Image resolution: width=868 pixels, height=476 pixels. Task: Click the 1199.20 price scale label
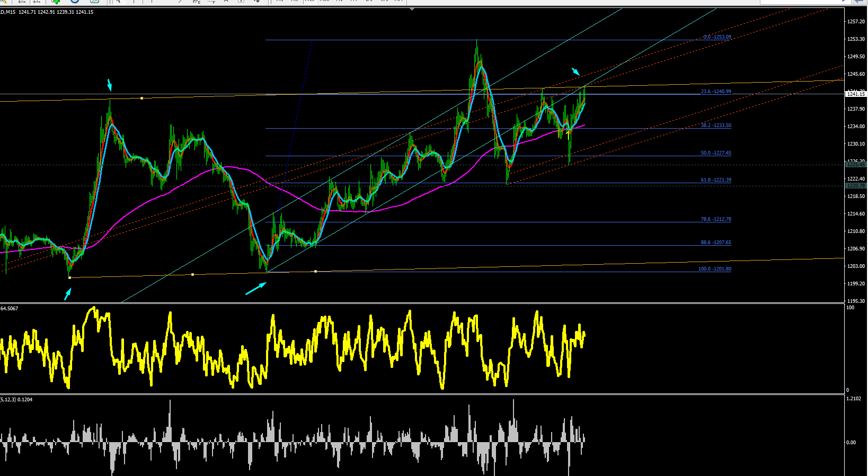[x=856, y=284]
